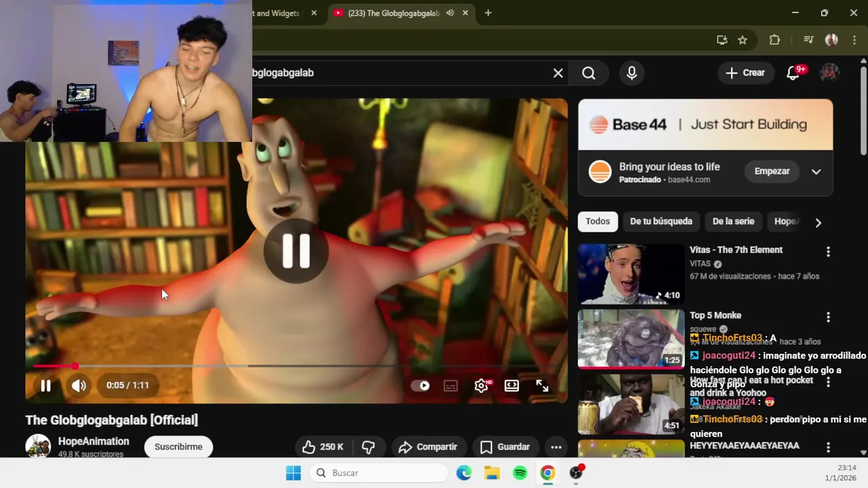Clear the YouTube search box X
This screenshot has width=868, height=488.
(558, 73)
